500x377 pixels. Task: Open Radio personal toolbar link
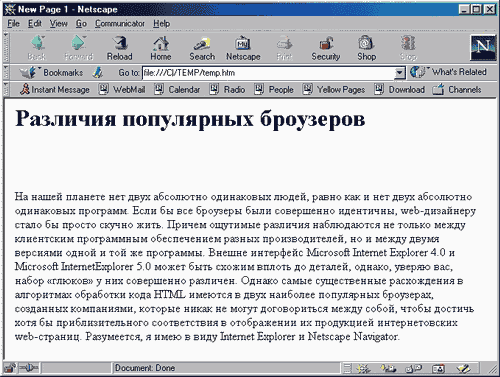pos(227,89)
